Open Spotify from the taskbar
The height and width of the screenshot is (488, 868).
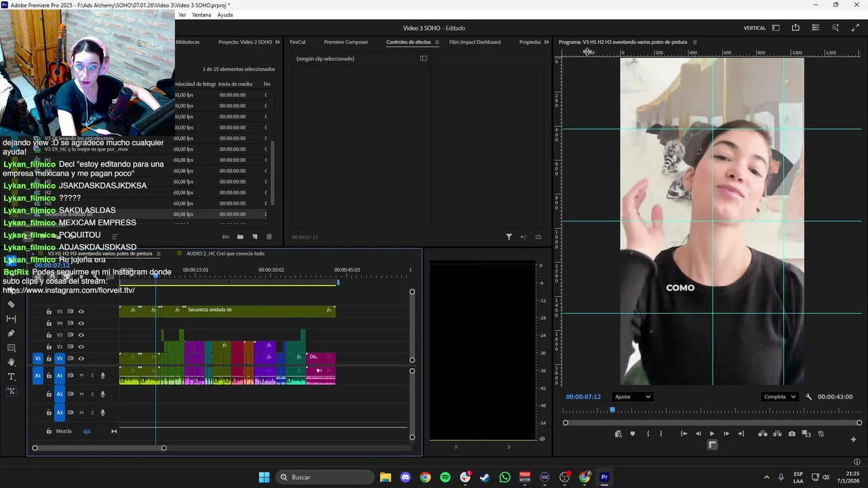[445, 477]
